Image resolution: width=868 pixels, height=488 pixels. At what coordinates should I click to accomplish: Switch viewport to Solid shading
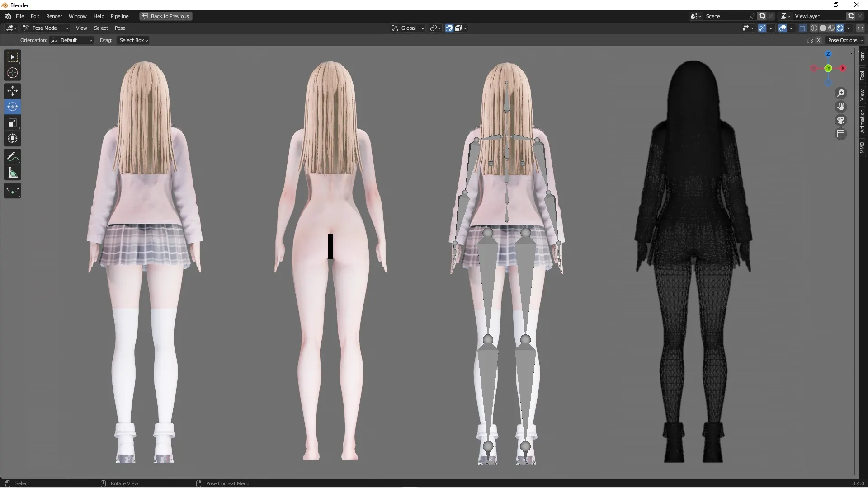(823, 28)
